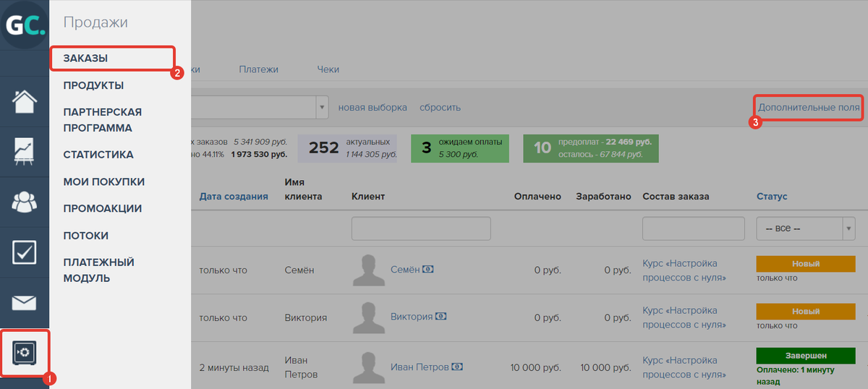Image resolution: width=868 pixels, height=389 pixels.
Task: Open ПАРТНЕРСКАЯ ПРОГРАММА menu item
Action: (x=102, y=120)
